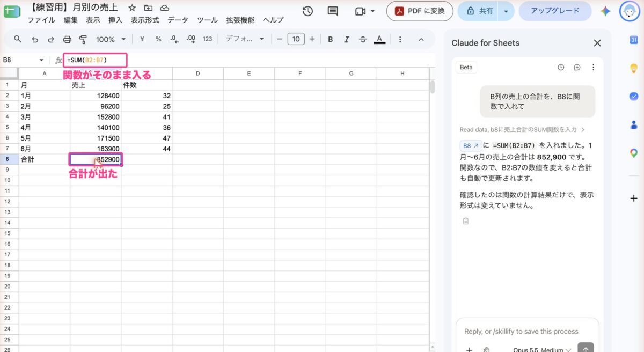644x352 pixels.
Task: Open the ヘルプ menu
Action: (273, 20)
